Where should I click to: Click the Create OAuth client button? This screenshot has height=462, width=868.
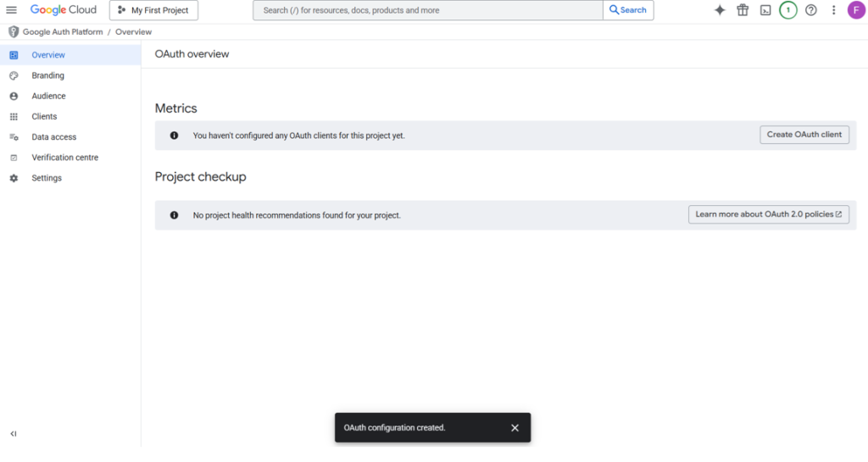(x=804, y=135)
